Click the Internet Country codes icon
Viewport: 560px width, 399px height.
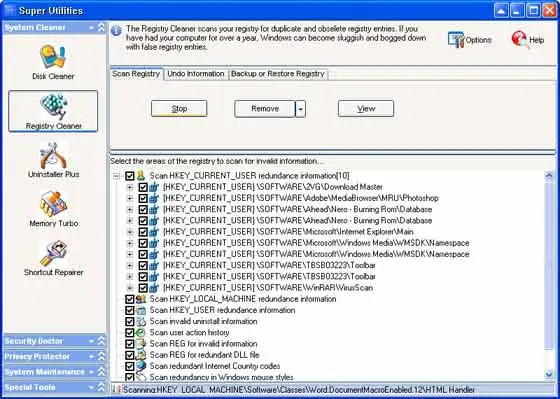coord(141,366)
